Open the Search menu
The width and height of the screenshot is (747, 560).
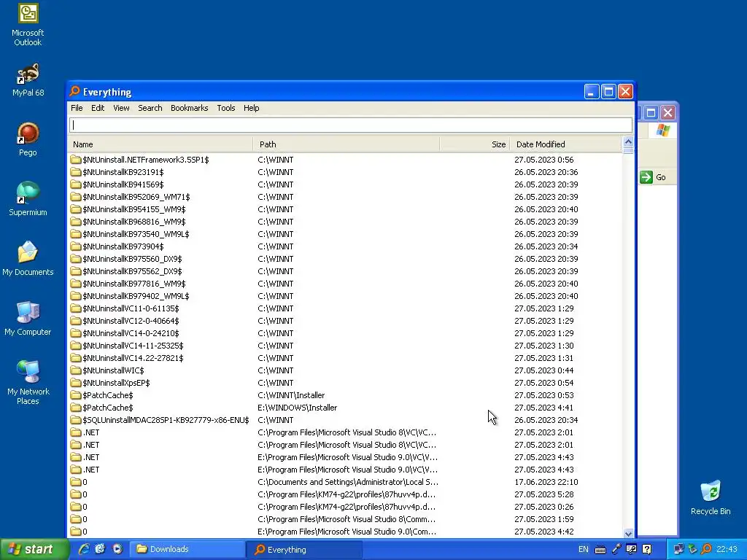click(x=150, y=108)
